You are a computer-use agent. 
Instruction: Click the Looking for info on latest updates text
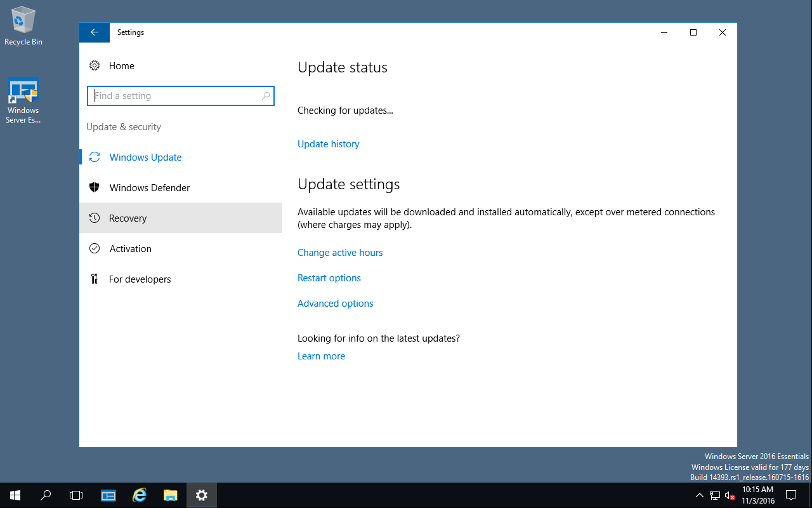click(x=379, y=338)
